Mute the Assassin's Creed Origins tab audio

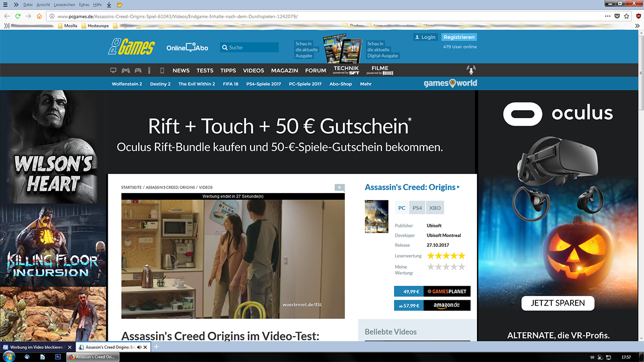coord(139,347)
